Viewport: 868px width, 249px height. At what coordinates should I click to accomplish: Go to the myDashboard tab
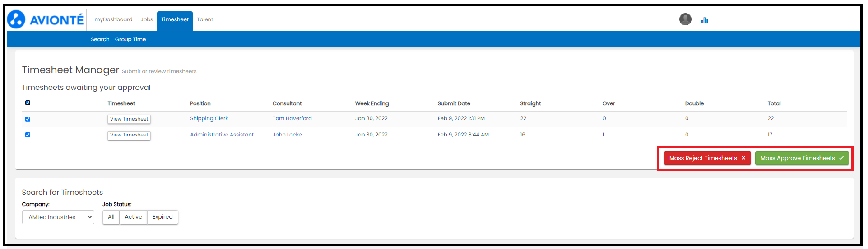[x=113, y=19]
